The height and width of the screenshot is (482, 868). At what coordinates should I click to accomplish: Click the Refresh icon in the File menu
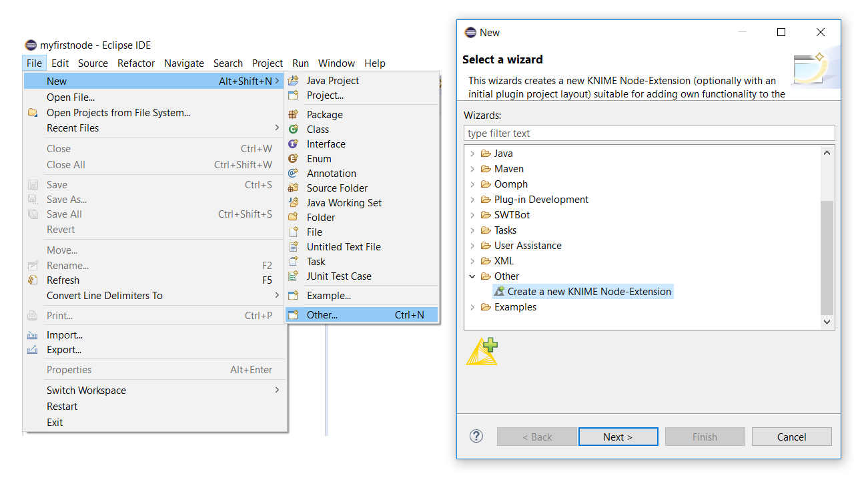33,280
